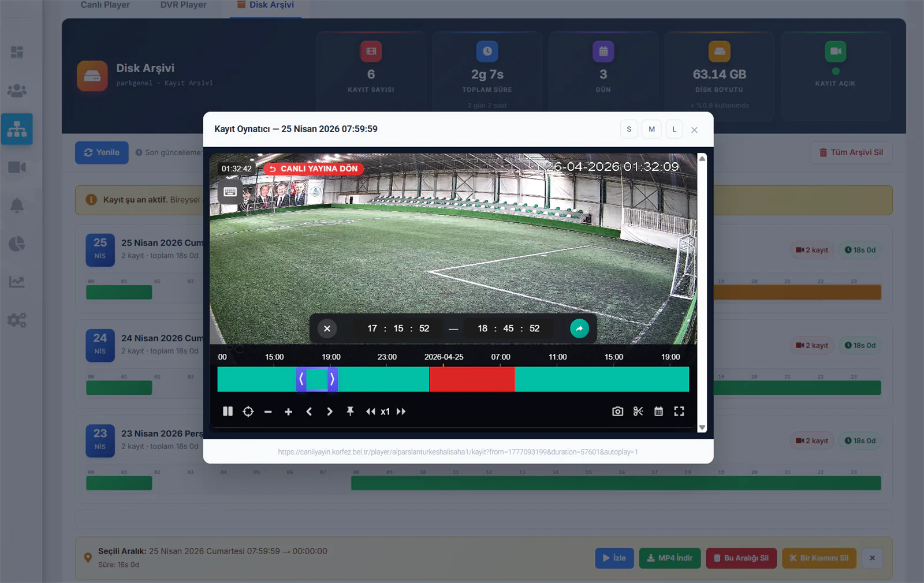924x583 pixels.
Task: Take a snapshot with camera icon
Action: pyautogui.click(x=617, y=412)
